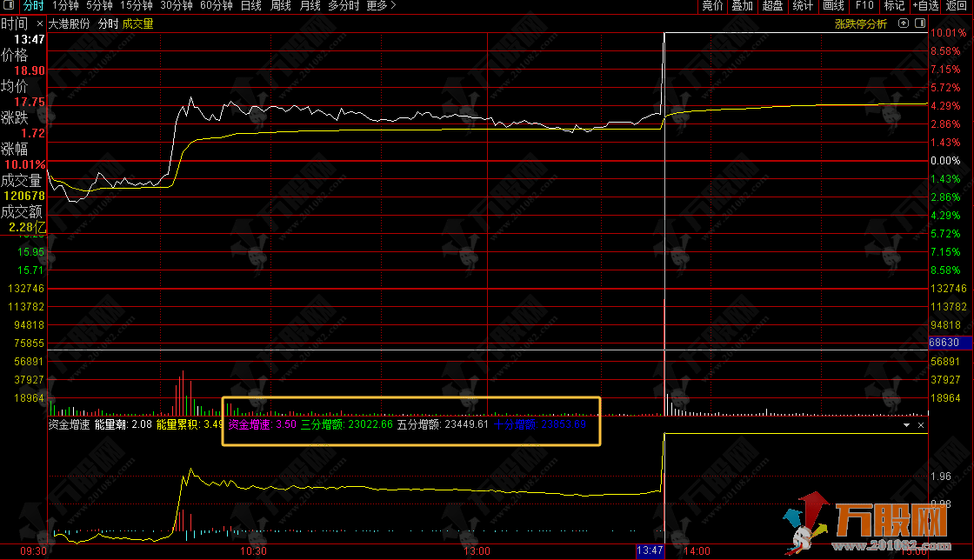Switch to the 60分钟 period tab
Image resolution: width=974 pixels, height=560 pixels.
click(216, 6)
